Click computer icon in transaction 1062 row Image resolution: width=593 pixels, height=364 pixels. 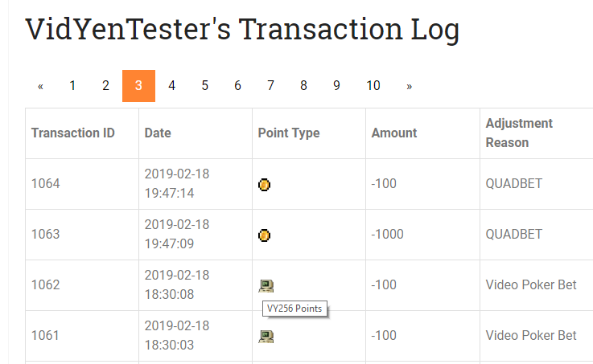[266, 286]
